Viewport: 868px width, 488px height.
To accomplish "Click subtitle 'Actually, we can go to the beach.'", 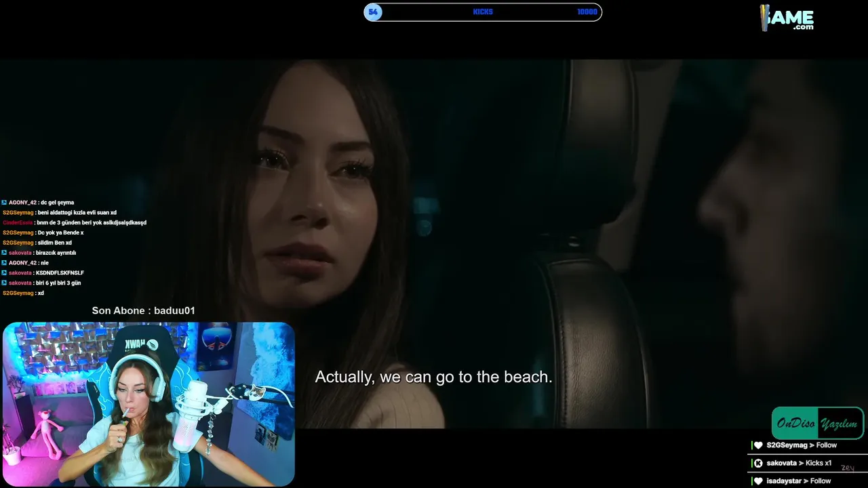I will coord(433,377).
